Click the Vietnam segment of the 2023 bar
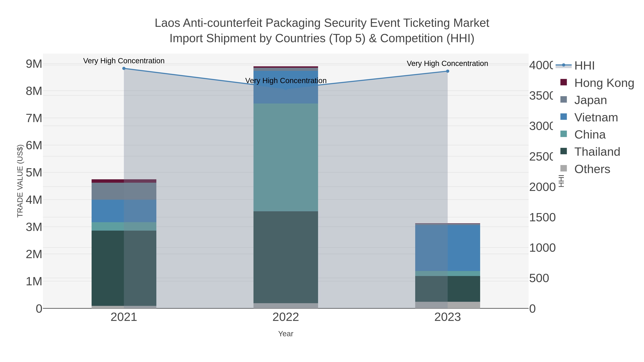The image size is (644, 362). (x=448, y=248)
